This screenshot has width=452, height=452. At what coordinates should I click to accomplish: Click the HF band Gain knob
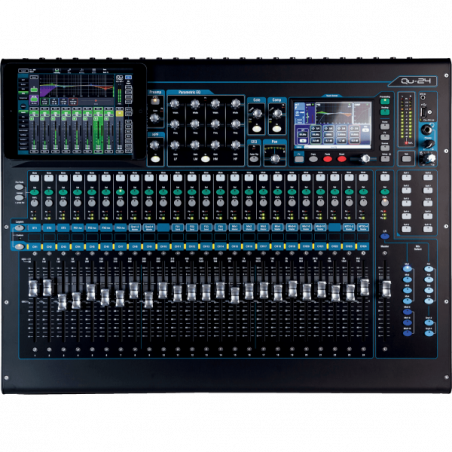236,145
